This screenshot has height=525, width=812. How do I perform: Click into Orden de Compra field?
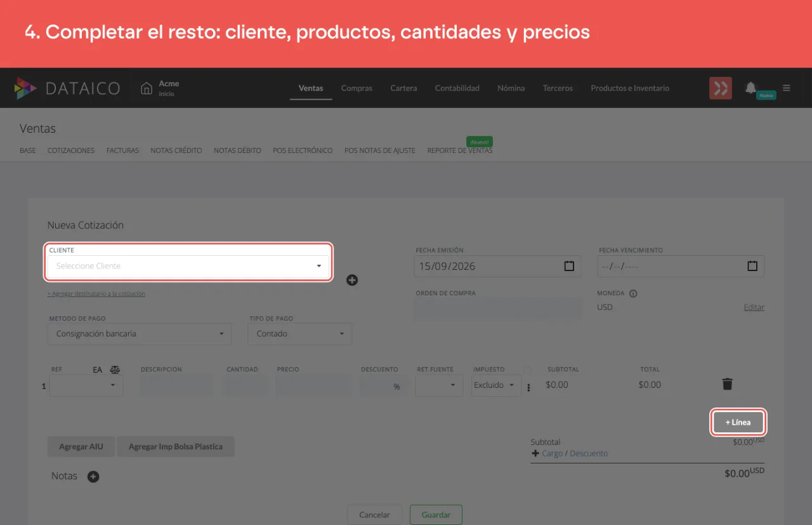click(x=498, y=309)
